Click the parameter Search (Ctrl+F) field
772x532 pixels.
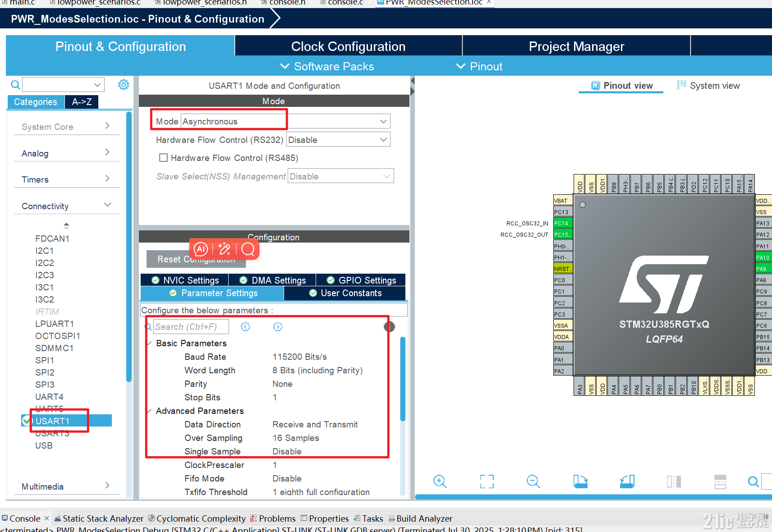click(191, 327)
